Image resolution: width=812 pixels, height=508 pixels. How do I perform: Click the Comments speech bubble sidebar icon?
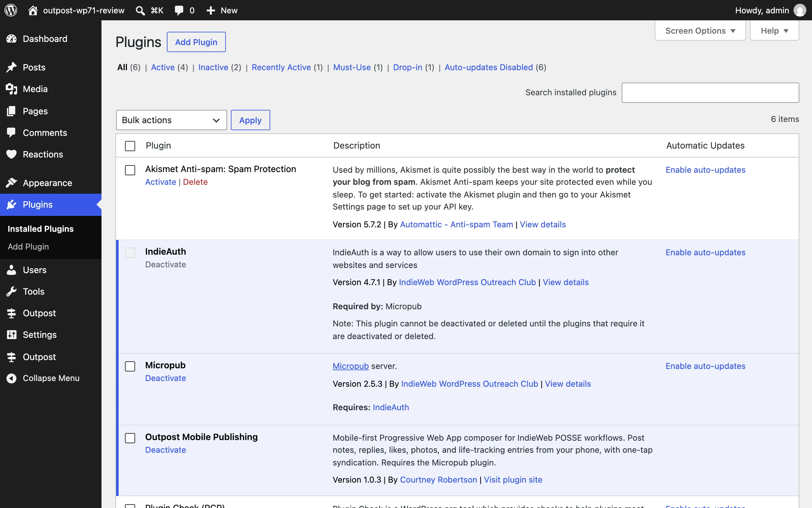coord(11,133)
